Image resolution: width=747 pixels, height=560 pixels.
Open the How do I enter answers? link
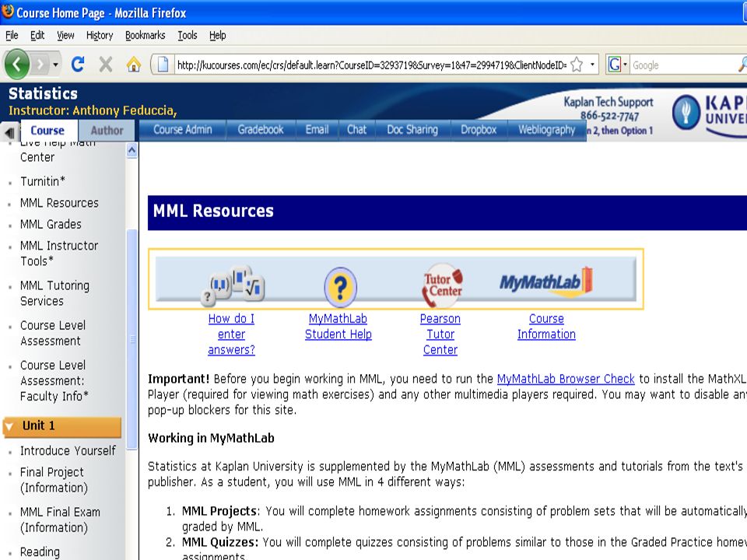coord(232,334)
